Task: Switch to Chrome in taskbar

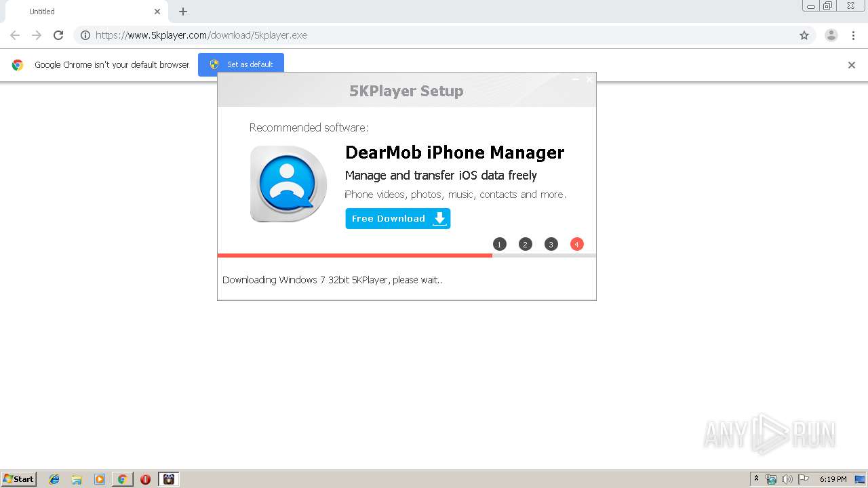Action: [x=122, y=479]
